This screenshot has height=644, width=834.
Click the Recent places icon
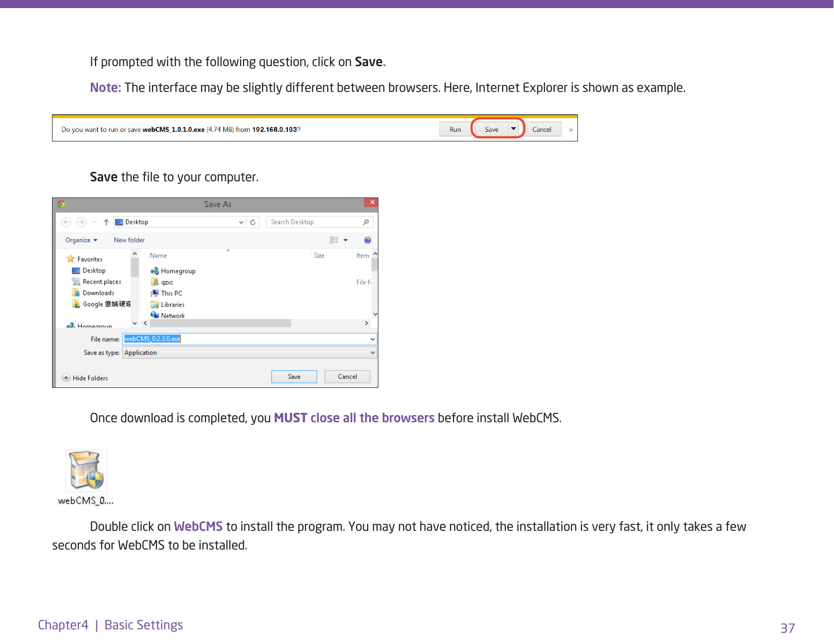point(76,281)
